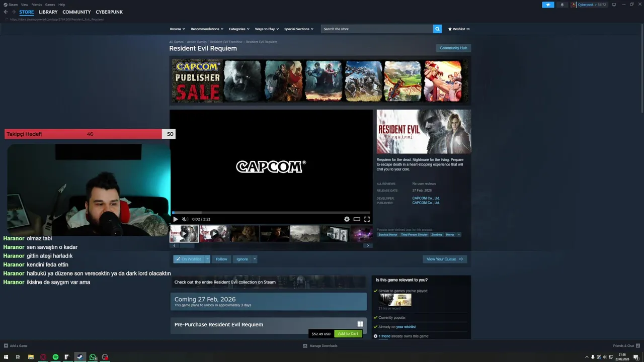Image resolution: width=644 pixels, height=362 pixels.
Task: Open the Games menu
Action: coord(50,5)
